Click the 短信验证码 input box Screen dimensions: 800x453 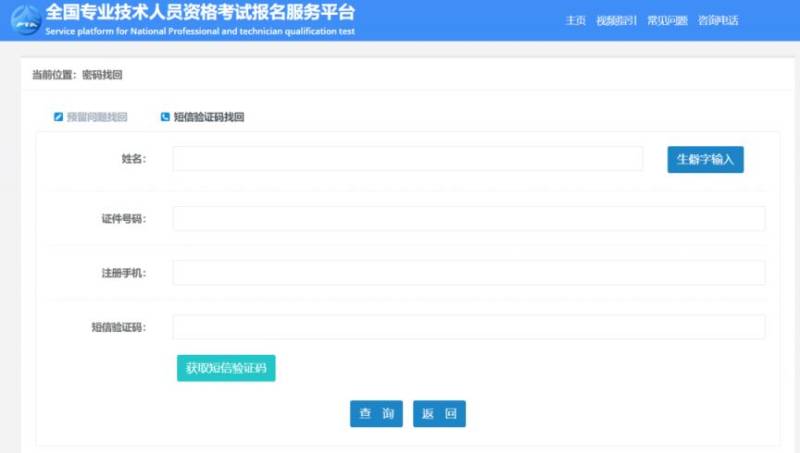468,327
